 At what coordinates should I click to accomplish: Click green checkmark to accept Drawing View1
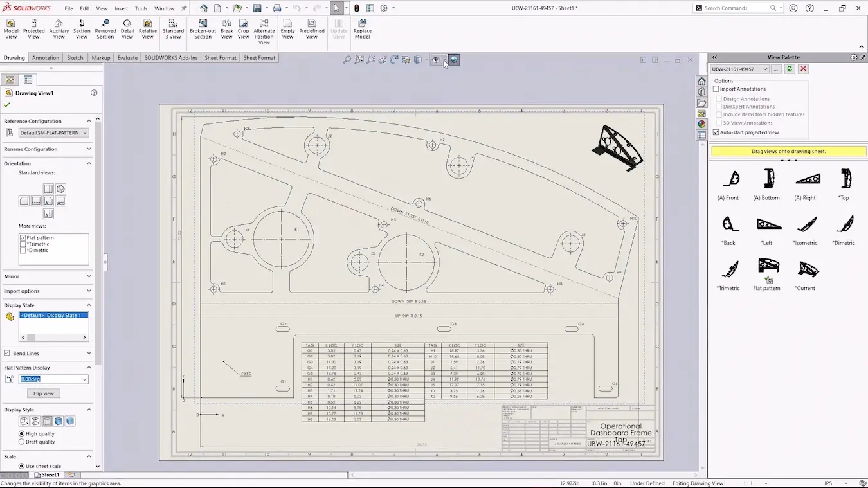pos(7,105)
